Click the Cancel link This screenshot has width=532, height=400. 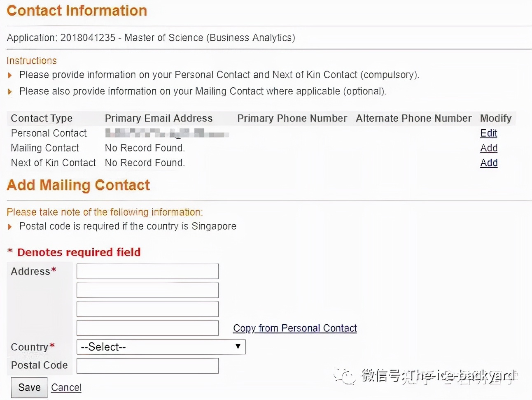click(66, 387)
